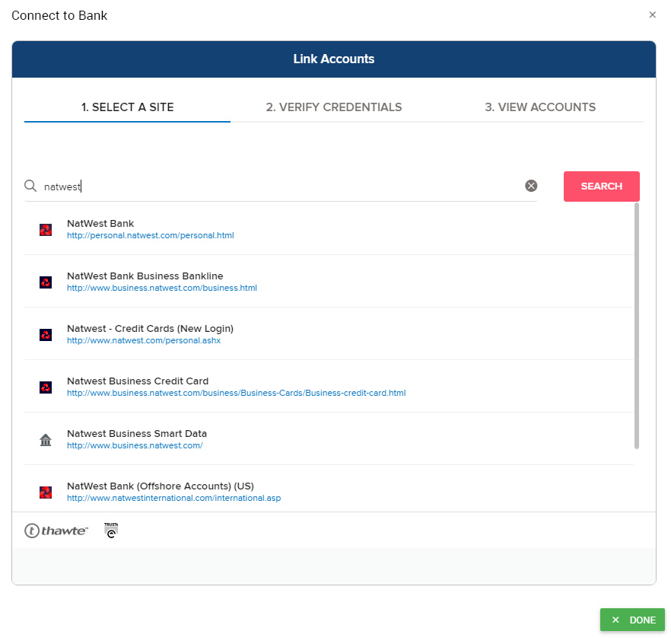671x644 pixels.
Task: Select Natwest Business Credit Card title
Action: [x=138, y=381]
